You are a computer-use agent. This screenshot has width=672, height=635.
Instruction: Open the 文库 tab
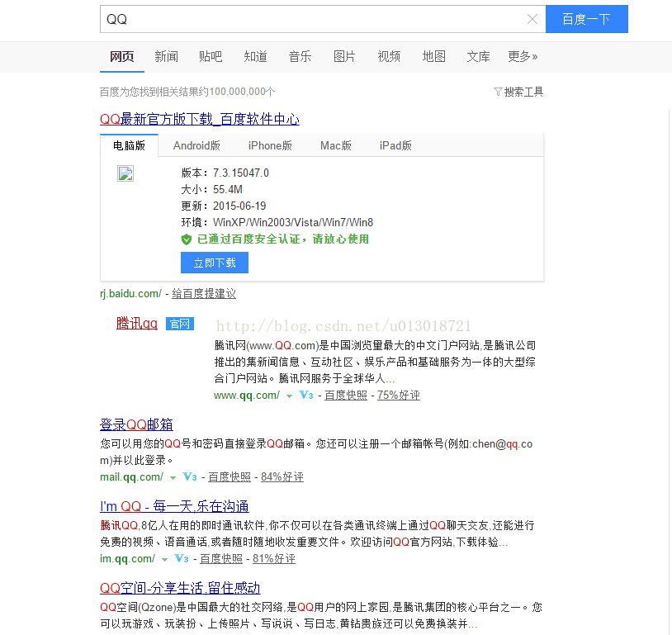click(x=478, y=57)
